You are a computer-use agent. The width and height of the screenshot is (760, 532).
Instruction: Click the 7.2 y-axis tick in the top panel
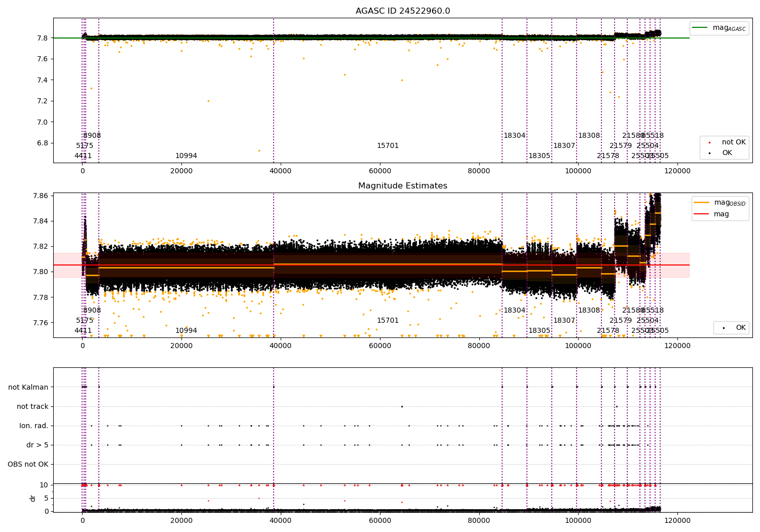click(x=43, y=101)
